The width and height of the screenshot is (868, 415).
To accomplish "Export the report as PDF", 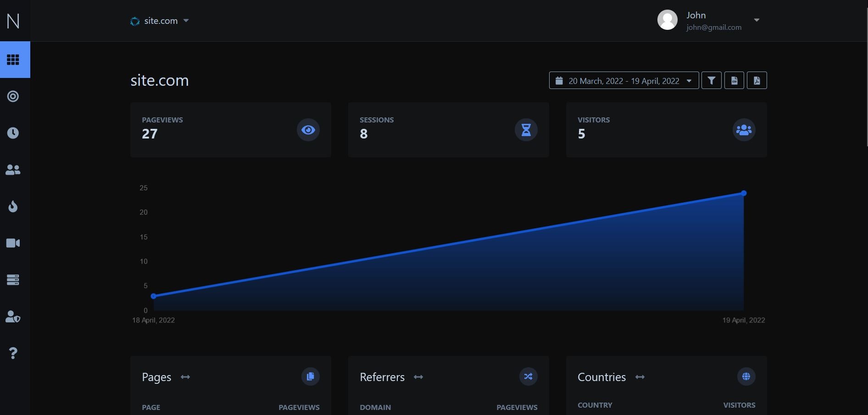I will [757, 80].
